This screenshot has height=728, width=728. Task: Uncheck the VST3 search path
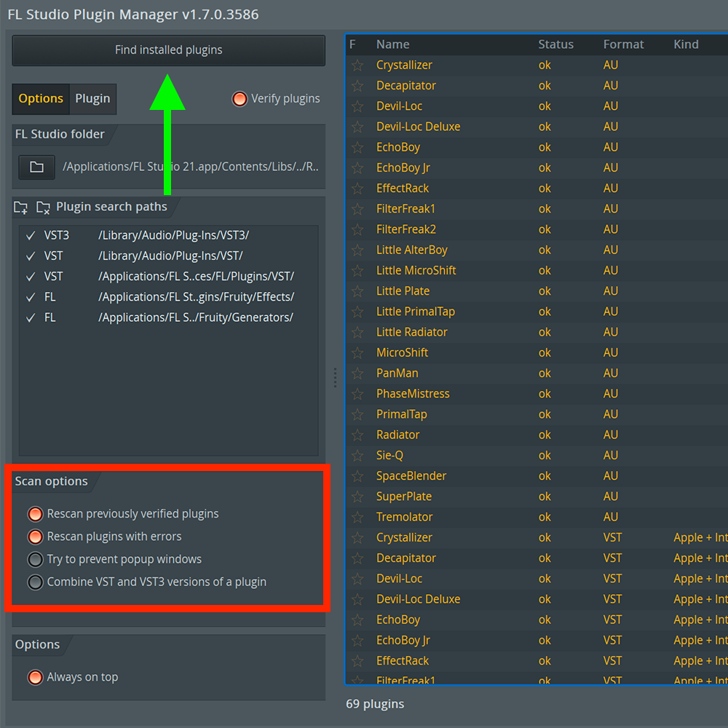tap(31, 236)
